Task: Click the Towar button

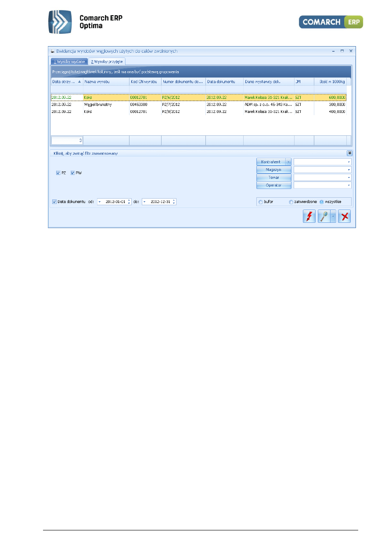Action: pyautogui.click(x=274, y=178)
